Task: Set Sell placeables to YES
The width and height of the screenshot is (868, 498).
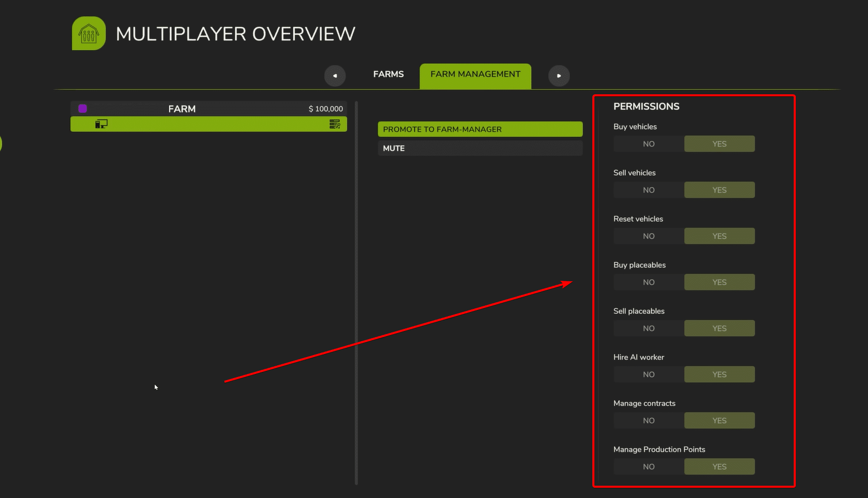Action: click(719, 328)
